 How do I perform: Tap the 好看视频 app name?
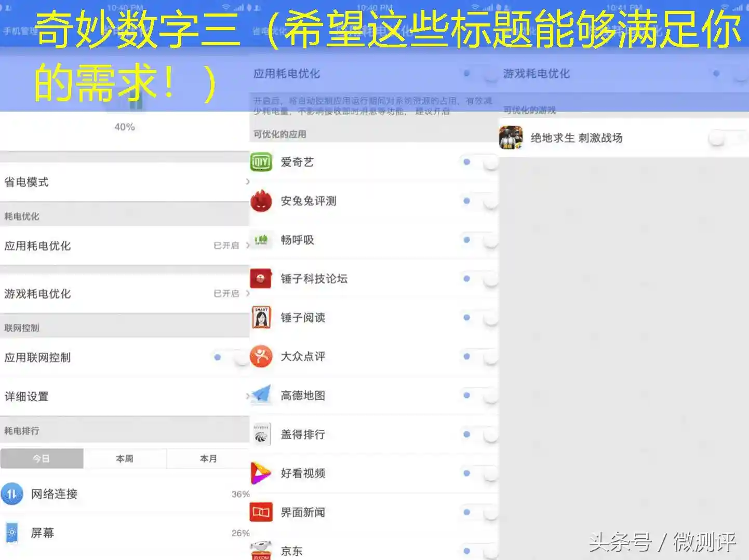303,473
